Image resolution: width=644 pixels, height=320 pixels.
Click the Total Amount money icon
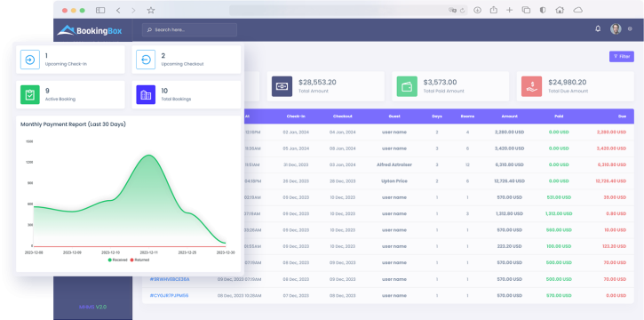(282, 86)
